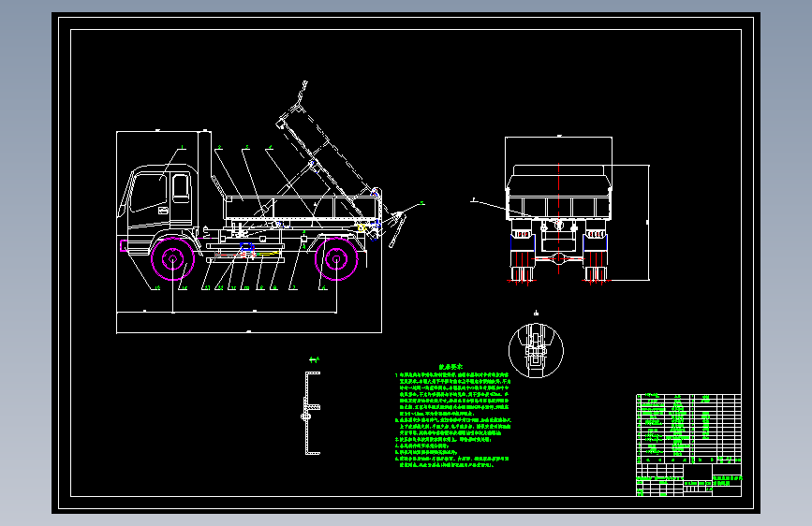Click the swung-open tailgate at truck rear
This screenshot has height=526, width=812.
397,229
